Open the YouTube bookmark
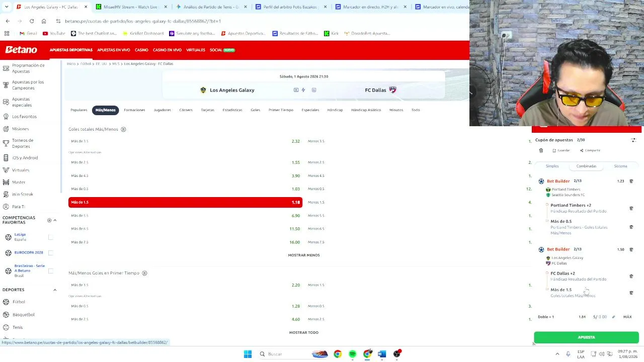The image size is (644, 362). [x=54, y=33]
